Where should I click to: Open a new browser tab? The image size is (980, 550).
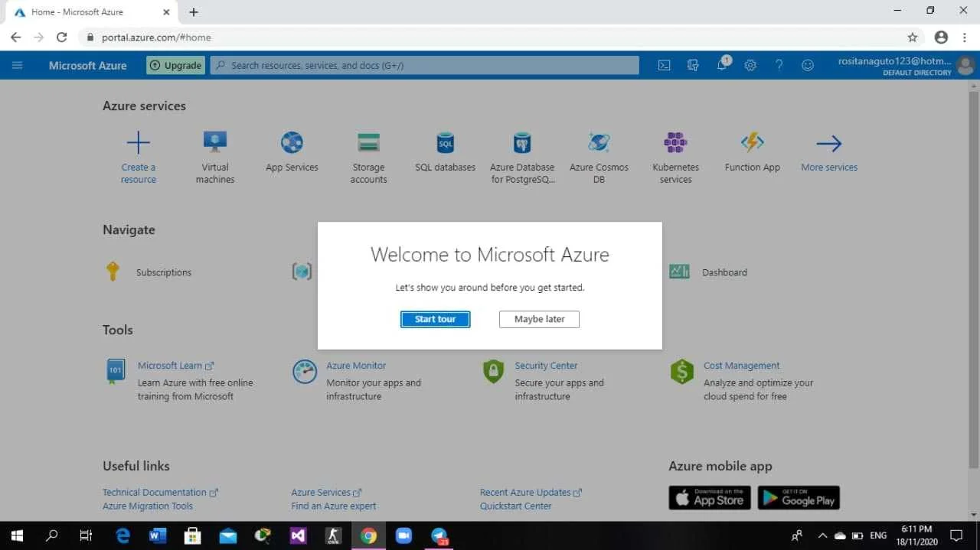point(194,12)
